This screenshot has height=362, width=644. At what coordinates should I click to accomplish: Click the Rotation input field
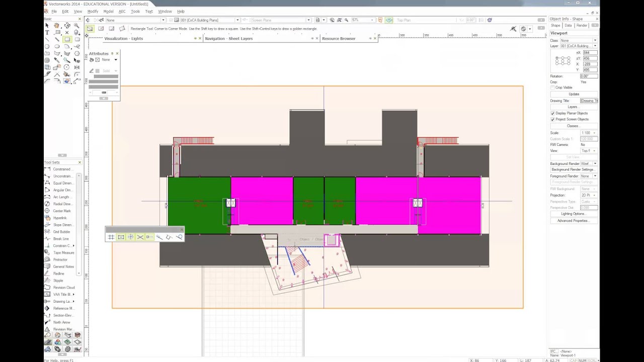[x=589, y=76]
